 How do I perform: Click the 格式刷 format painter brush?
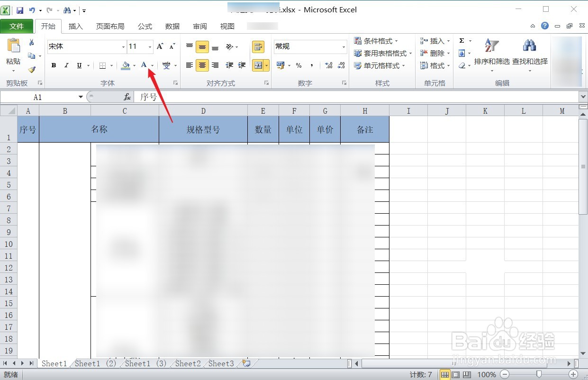click(32, 69)
